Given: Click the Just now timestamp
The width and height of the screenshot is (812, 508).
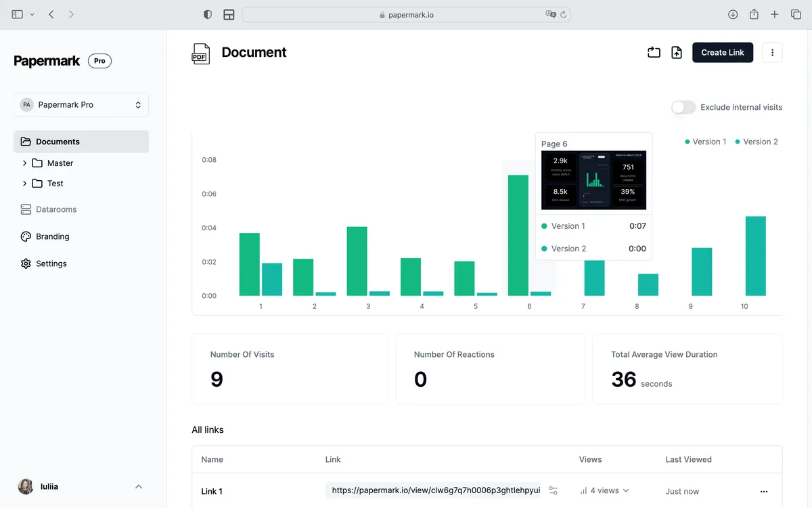Looking at the screenshot, I should 682,491.
